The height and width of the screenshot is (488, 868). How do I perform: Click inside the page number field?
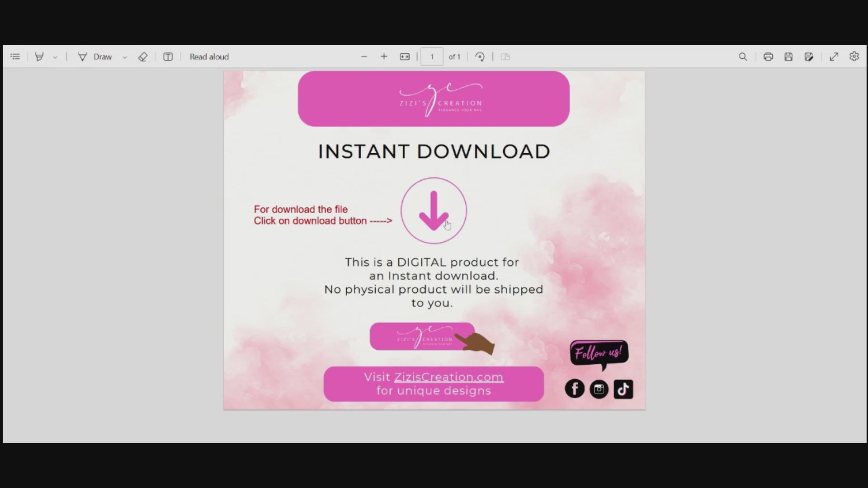(x=431, y=56)
